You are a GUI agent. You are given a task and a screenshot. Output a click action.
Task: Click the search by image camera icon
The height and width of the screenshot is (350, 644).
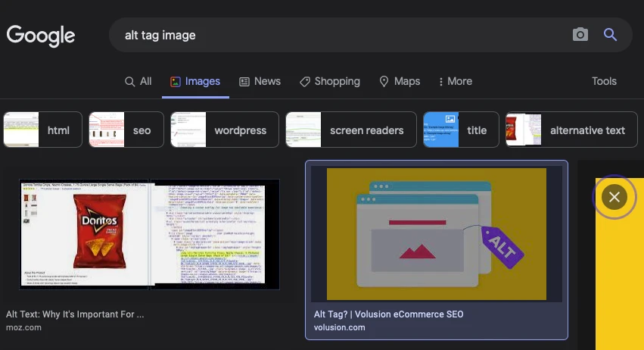(580, 35)
